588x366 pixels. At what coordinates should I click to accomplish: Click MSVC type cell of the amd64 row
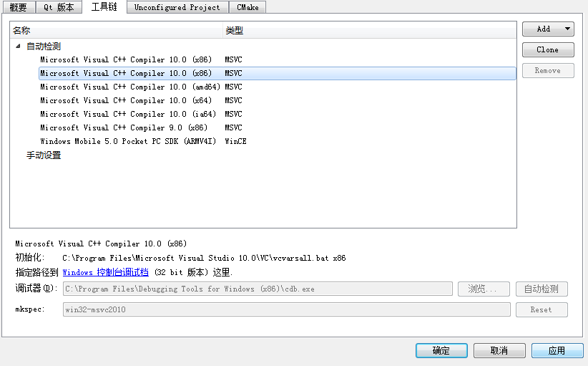[x=233, y=87]
